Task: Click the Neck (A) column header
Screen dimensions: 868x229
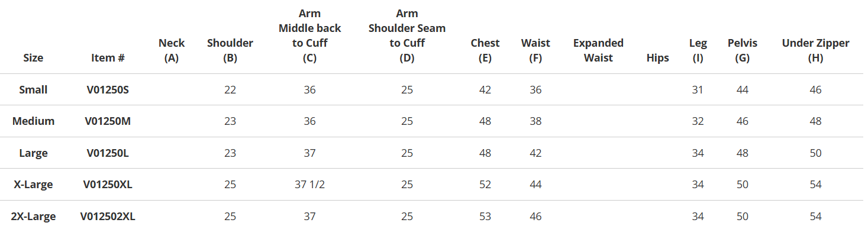Action: 172,50
